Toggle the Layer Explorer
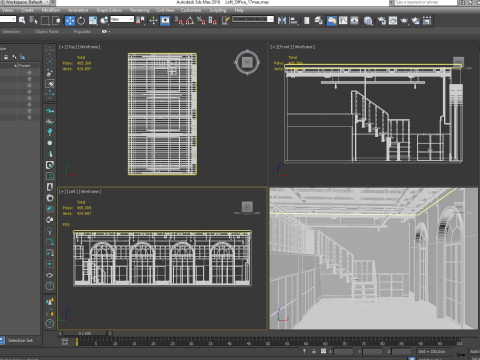 pos(318,21)
